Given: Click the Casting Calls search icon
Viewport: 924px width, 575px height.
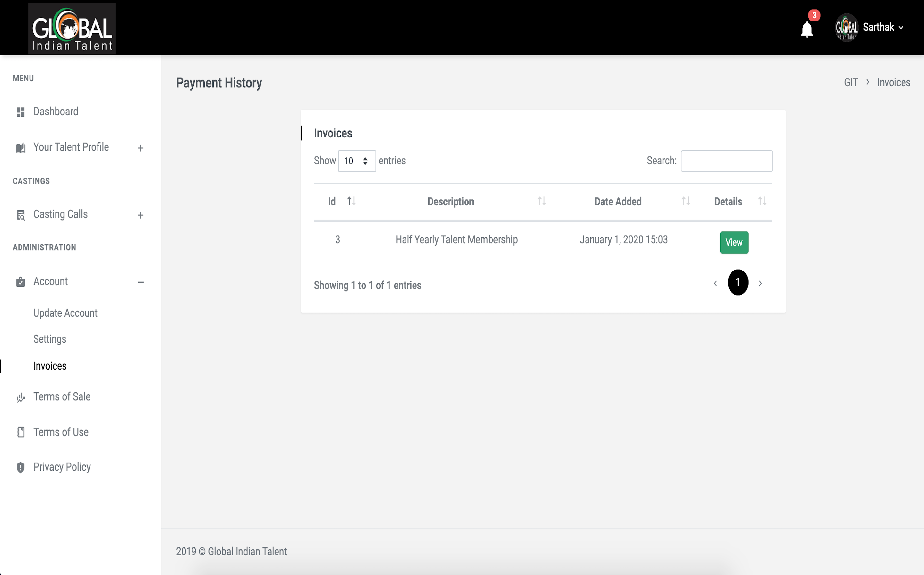Looking at the screenshot, I should pos(21,215).
